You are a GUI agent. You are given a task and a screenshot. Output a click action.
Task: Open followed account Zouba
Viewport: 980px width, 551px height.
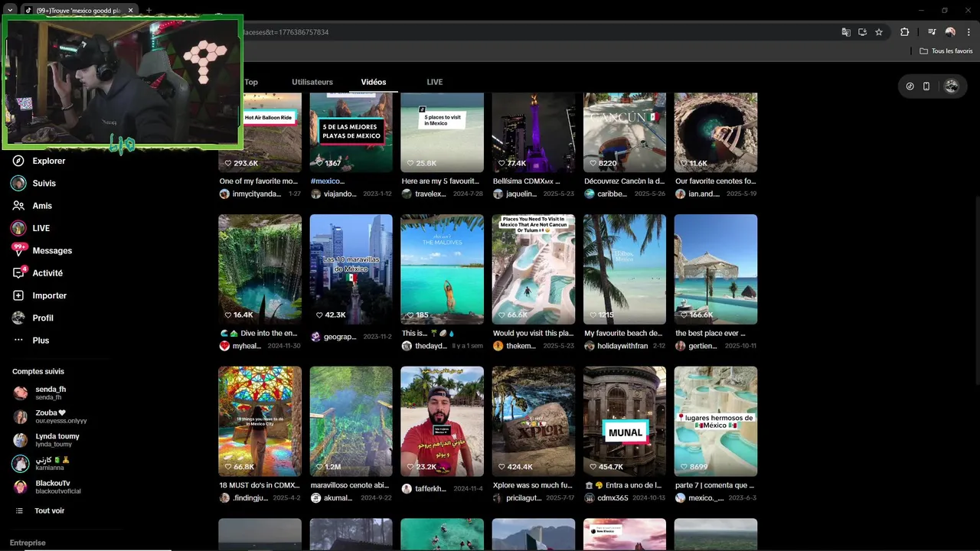pos(50,416)
